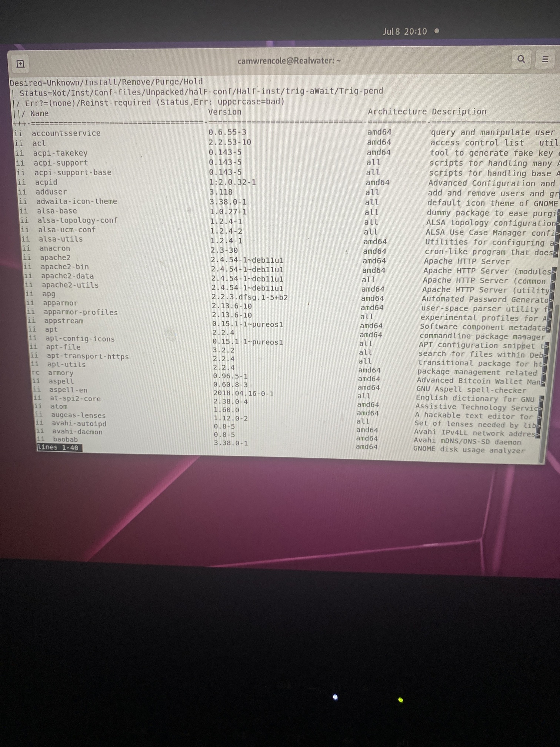The width and height of the screenshot is (560, 747).
Task: Select the 'apache2-data' package name
Action: pyautogui.click(x=67, y=276)
